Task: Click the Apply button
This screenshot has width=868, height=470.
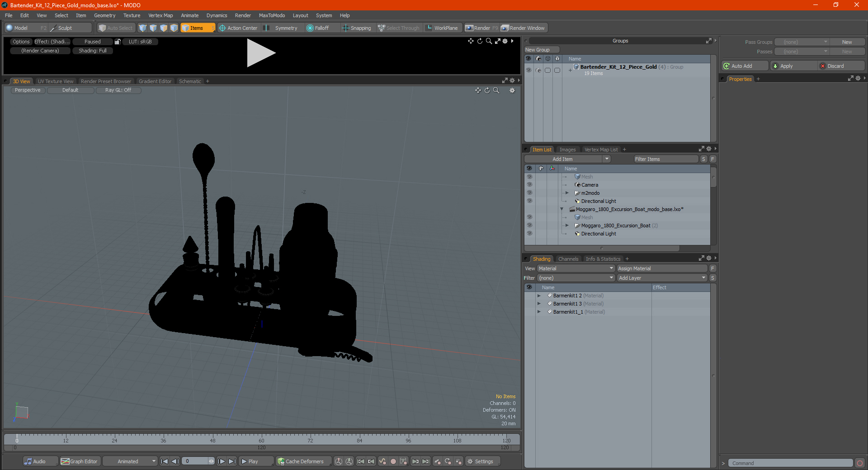Action: coord(793,66)
